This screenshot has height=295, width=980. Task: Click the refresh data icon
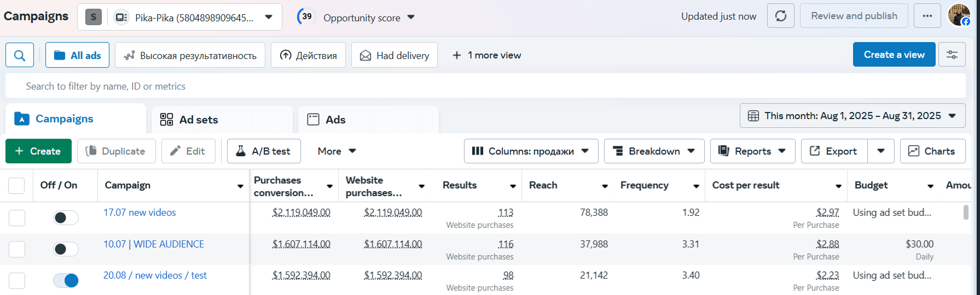(781, 16)
